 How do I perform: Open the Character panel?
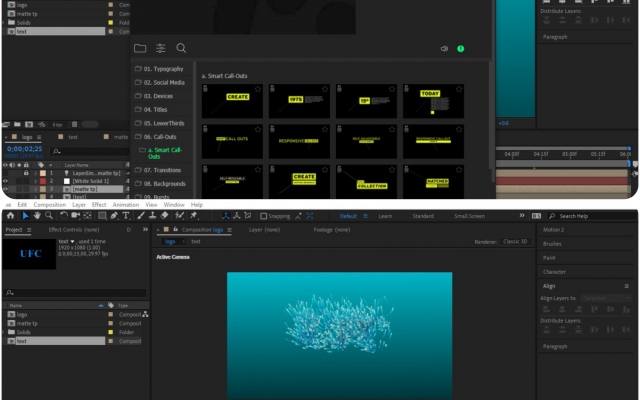554,272
